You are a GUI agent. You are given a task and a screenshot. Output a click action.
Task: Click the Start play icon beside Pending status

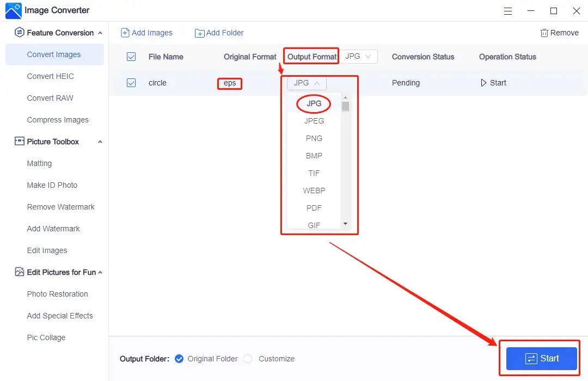pos(483,83)
